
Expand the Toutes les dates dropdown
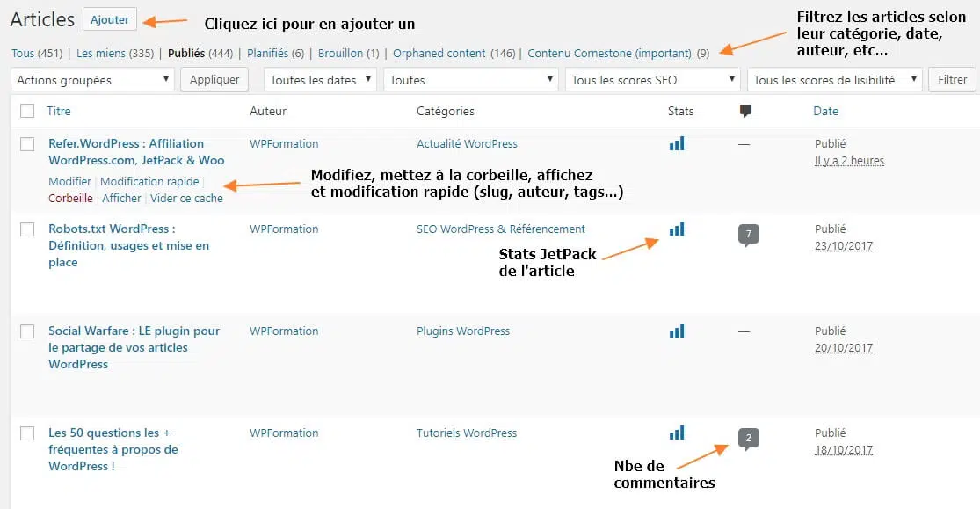320,80
